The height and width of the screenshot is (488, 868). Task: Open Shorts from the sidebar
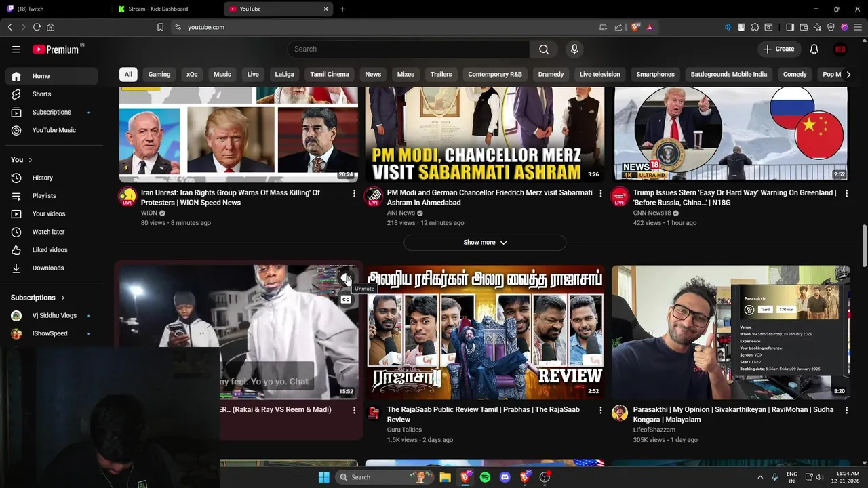[52, 94]
